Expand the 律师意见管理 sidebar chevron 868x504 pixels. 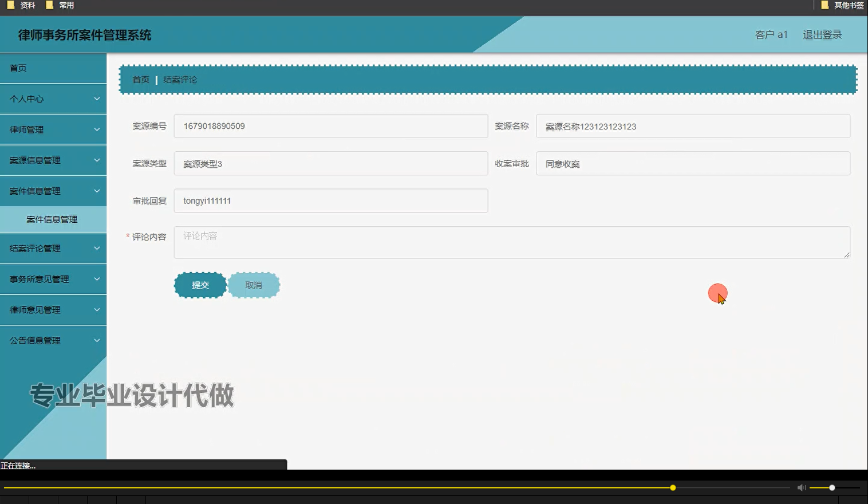click(97, 309)
